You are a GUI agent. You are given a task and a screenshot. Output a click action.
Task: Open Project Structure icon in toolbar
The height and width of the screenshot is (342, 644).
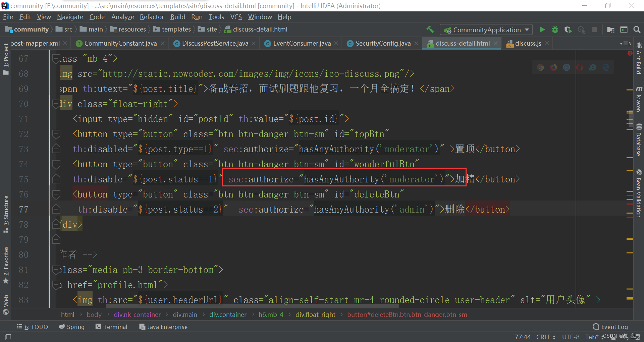click(x=611, y=30)
